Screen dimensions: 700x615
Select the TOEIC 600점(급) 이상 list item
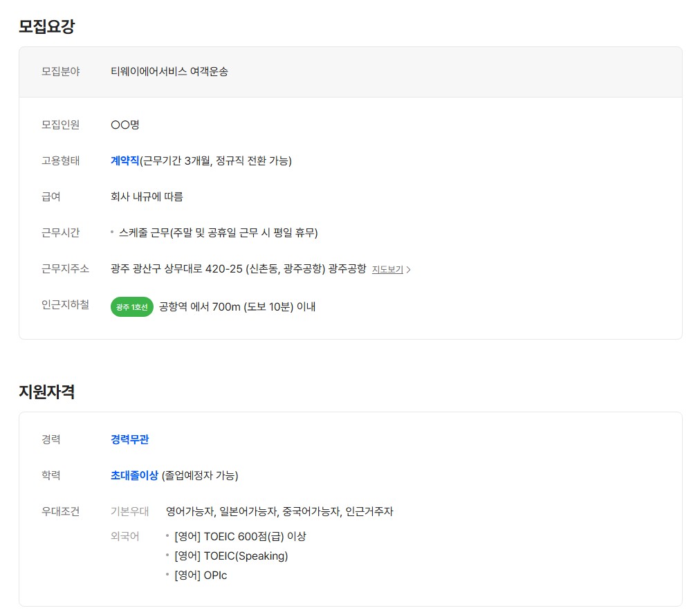(x=240, y=536)
